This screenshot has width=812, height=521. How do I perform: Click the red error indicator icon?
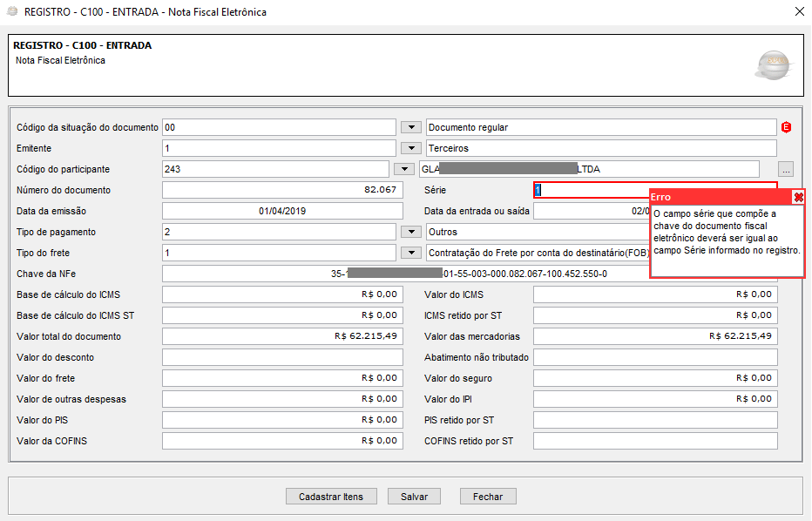click(787, 128)
